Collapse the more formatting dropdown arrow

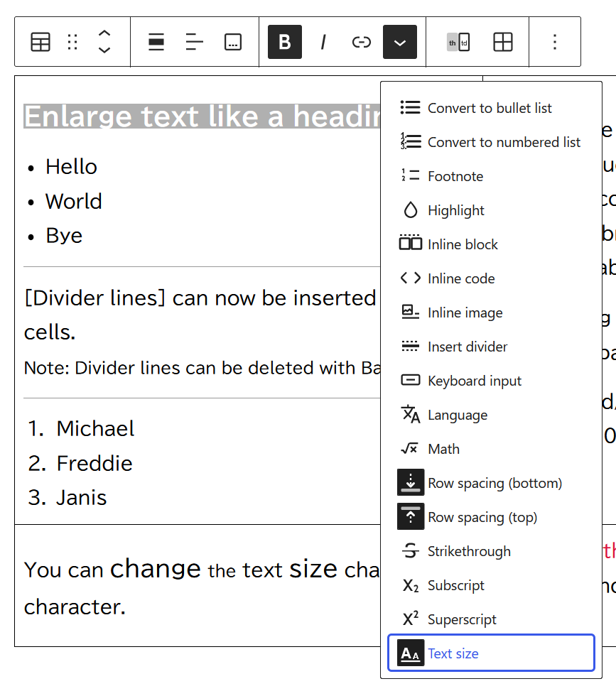coord(400,42)
